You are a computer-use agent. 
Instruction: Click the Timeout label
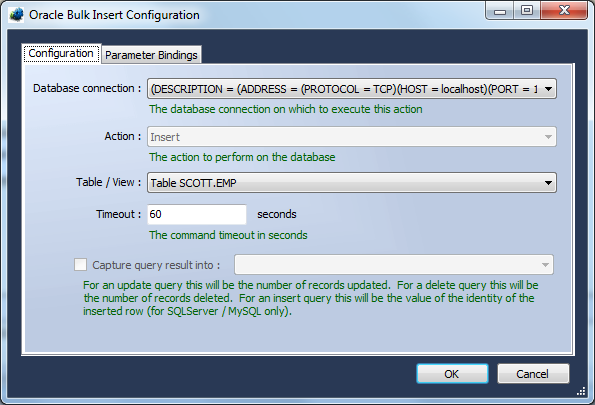coord(118,214)
